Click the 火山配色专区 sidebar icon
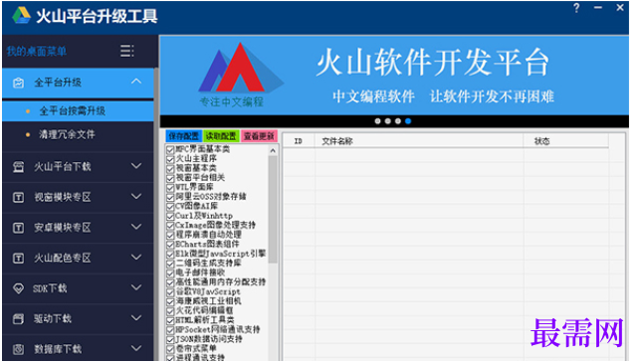 [x=19, y=258]
